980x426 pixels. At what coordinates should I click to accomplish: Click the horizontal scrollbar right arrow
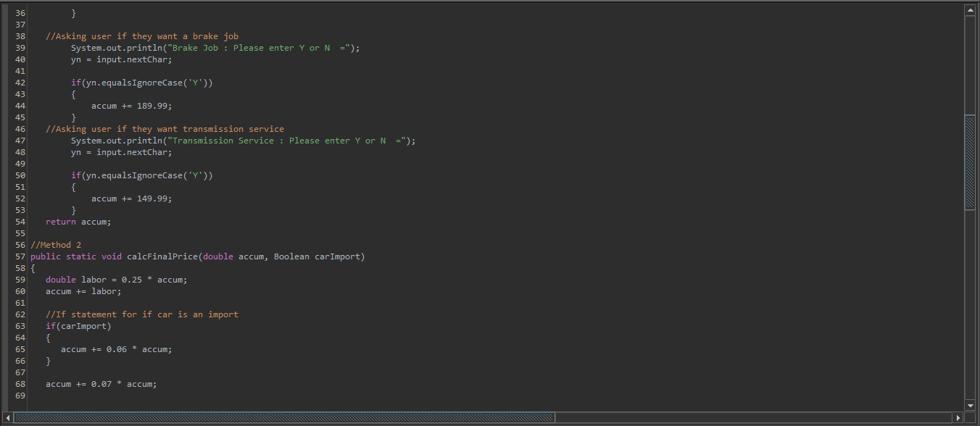[958, 417]
